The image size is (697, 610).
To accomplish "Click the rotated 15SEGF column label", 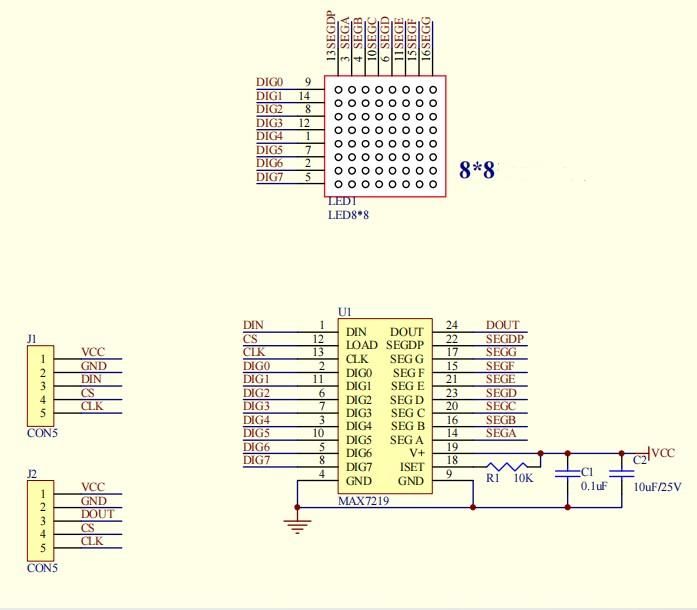I will (x=412, y=40).
